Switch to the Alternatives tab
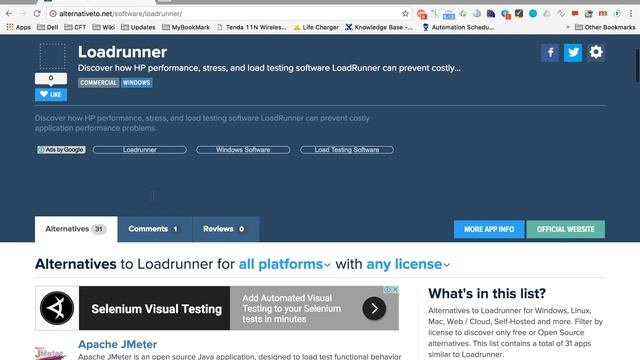 pos(76,229)
